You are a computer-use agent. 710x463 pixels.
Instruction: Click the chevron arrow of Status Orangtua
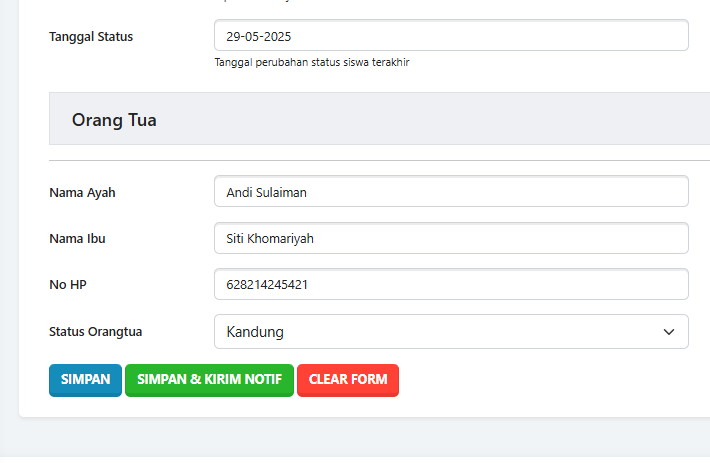click(x=669, y=332)
